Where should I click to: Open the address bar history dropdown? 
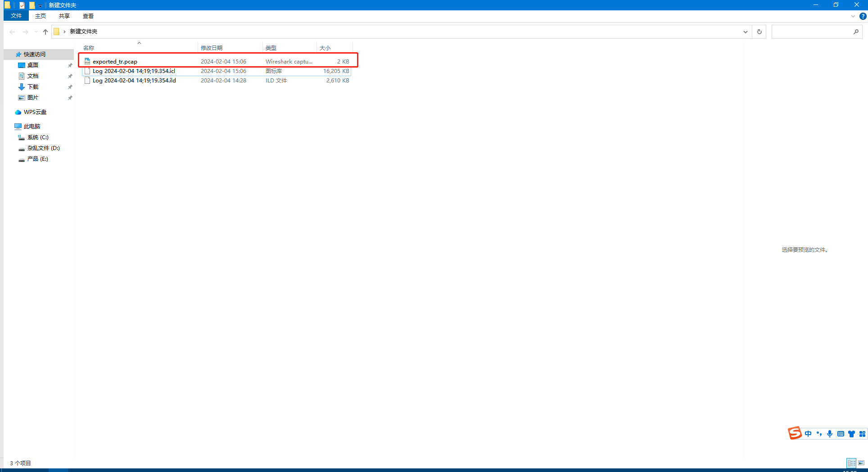point(746,32)
